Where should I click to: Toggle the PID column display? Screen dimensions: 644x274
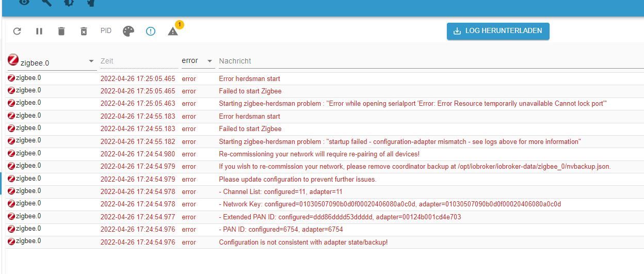tap(106, 31)
